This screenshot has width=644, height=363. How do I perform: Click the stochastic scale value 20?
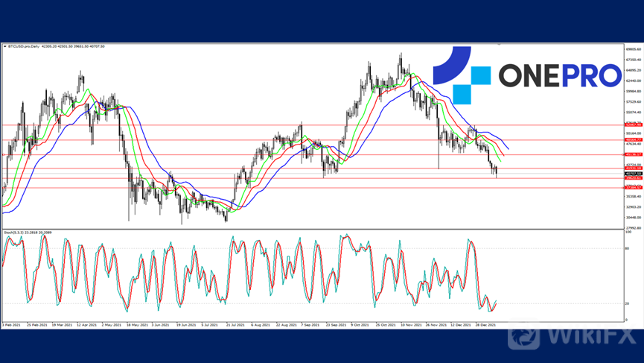point(627,303)
